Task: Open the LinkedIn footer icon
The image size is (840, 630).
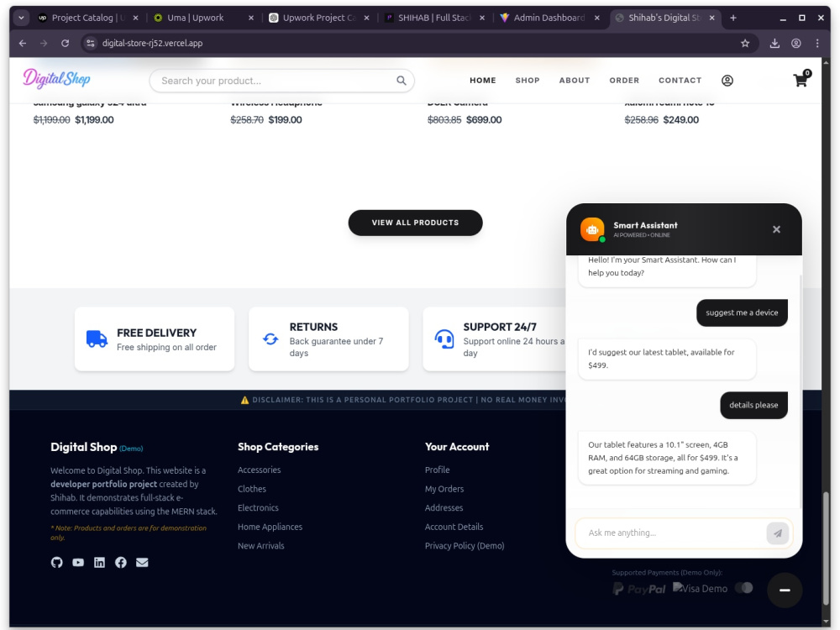Action: 100,562
